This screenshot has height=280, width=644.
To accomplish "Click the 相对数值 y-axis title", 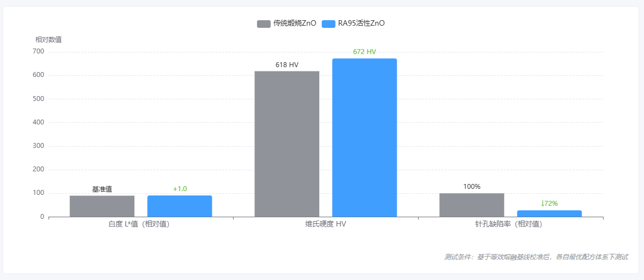I will click(49, 40).
